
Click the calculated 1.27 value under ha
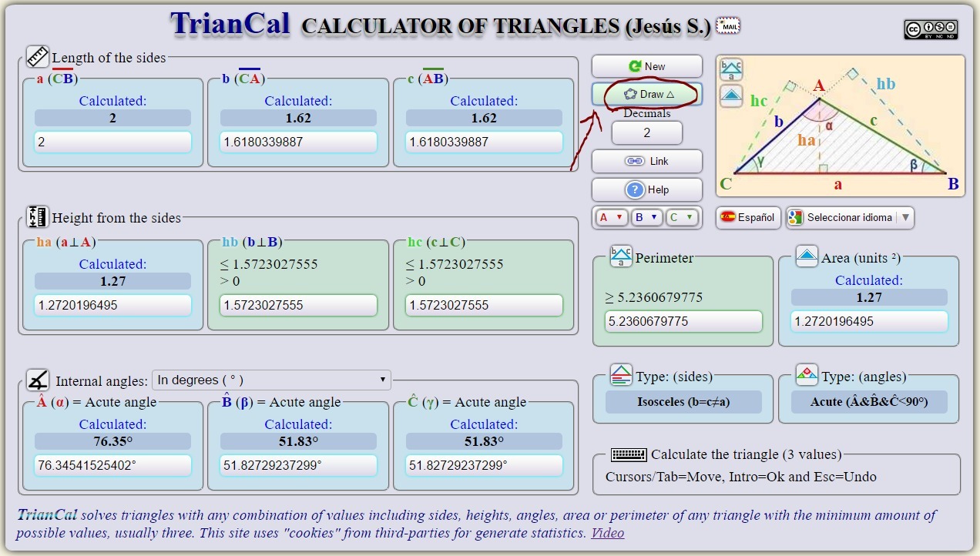[112, 281]
